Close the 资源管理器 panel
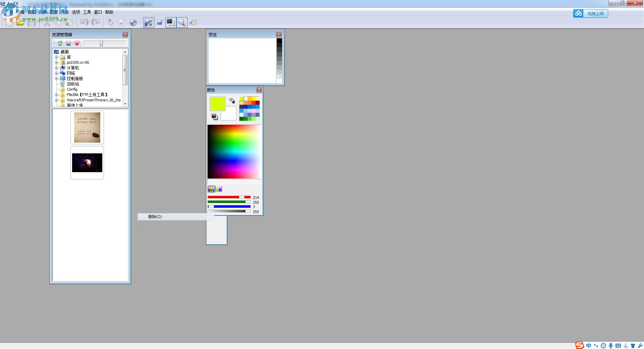 click(125, 35)
